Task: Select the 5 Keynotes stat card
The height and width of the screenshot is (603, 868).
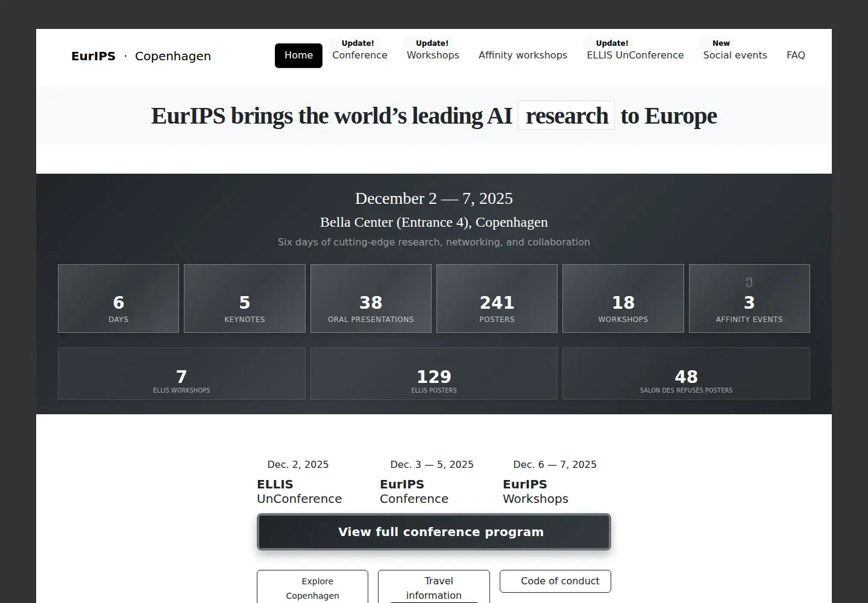Action: pos(245,298)
